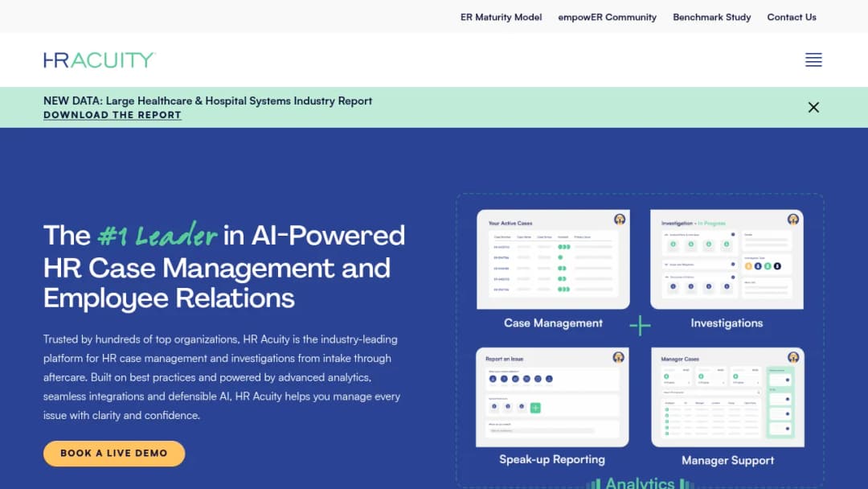Viewport: 868px width, 489px height.
Task: Open the ER Maturity Model link
Action: pos(501,17)
